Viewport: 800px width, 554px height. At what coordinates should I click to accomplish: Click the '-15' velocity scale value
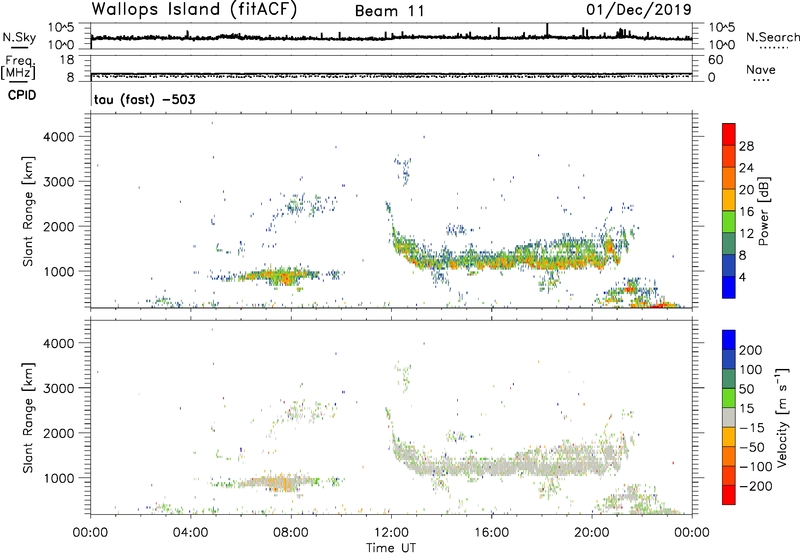(x=751, y=428)
